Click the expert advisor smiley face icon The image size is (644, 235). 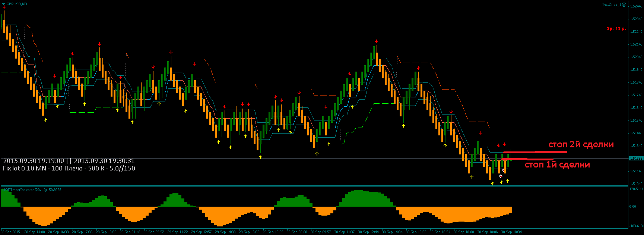624,4
